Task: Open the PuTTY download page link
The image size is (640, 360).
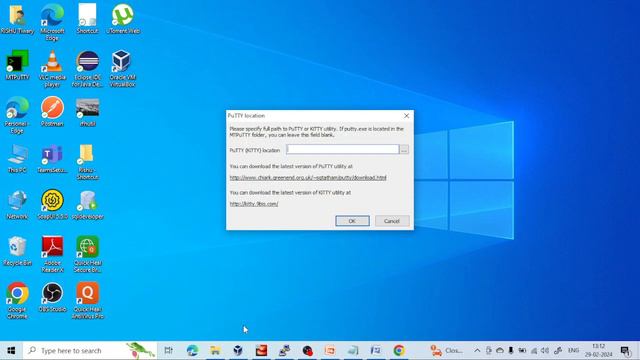Action: (x=308, y=178)
